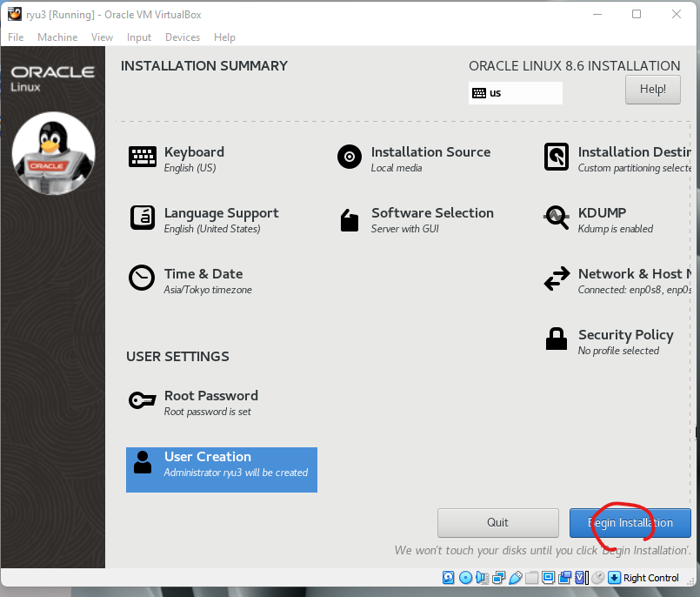The height and width of the screenshot is (597, 700).
Task: Click KDUMP magnifier icon
Action: [557, 218]
